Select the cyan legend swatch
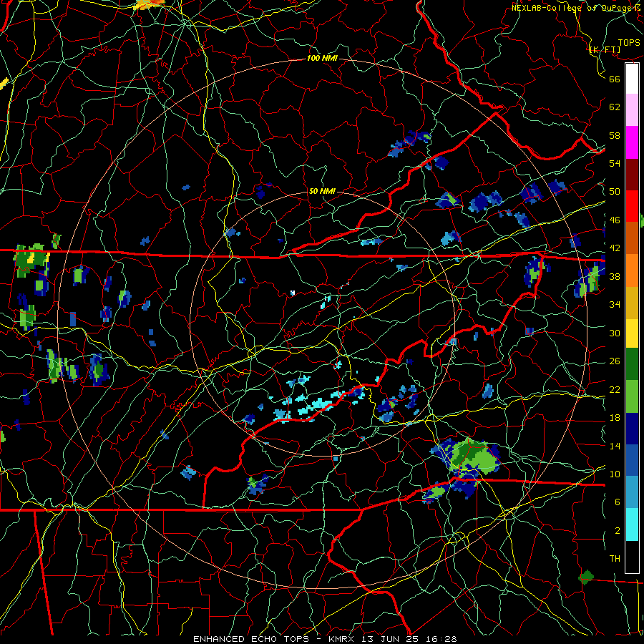The height and width of the screenshot is (644, 644). pyautogui.click(x=632, y=525)
